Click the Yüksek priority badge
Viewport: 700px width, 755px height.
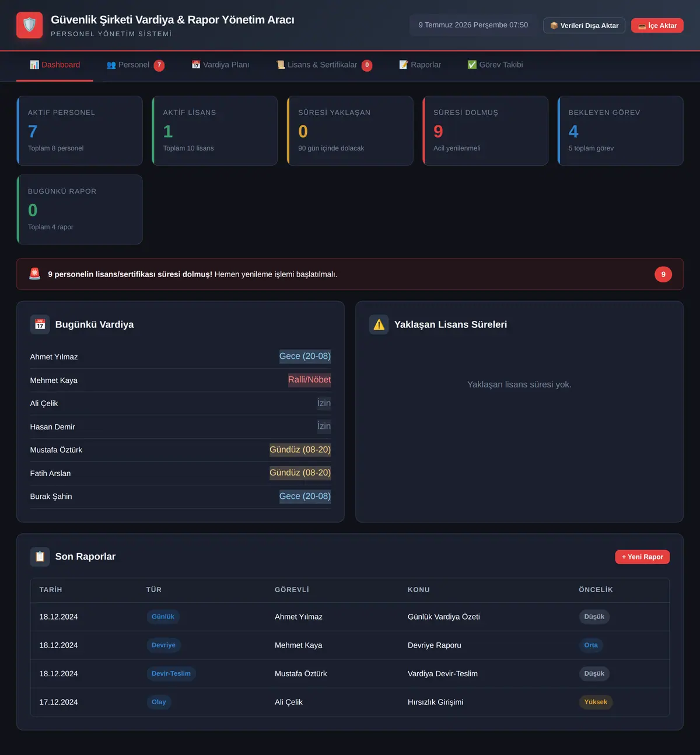click(x=596, y=702)
